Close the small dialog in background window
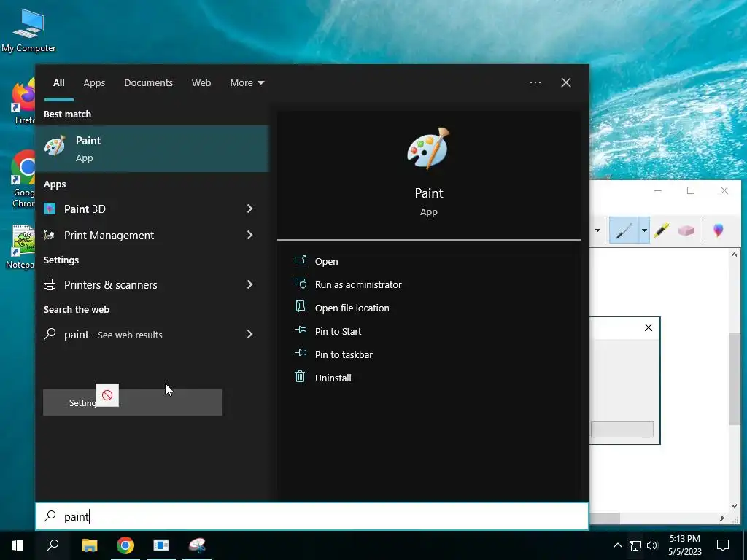 point(649,327)
